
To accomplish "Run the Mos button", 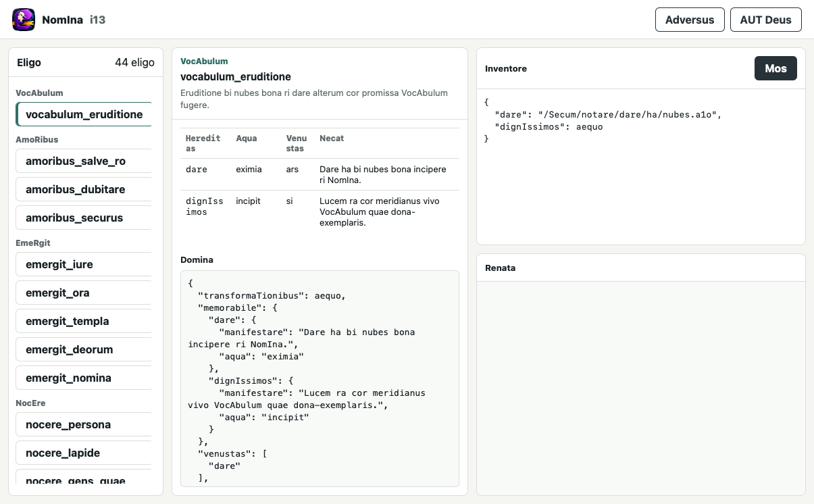I will pos(775,68).
